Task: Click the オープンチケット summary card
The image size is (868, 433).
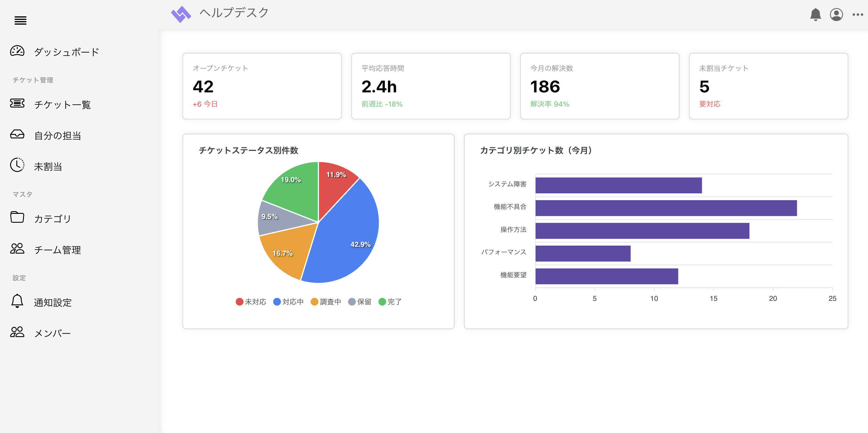Action: pos(262,86)
